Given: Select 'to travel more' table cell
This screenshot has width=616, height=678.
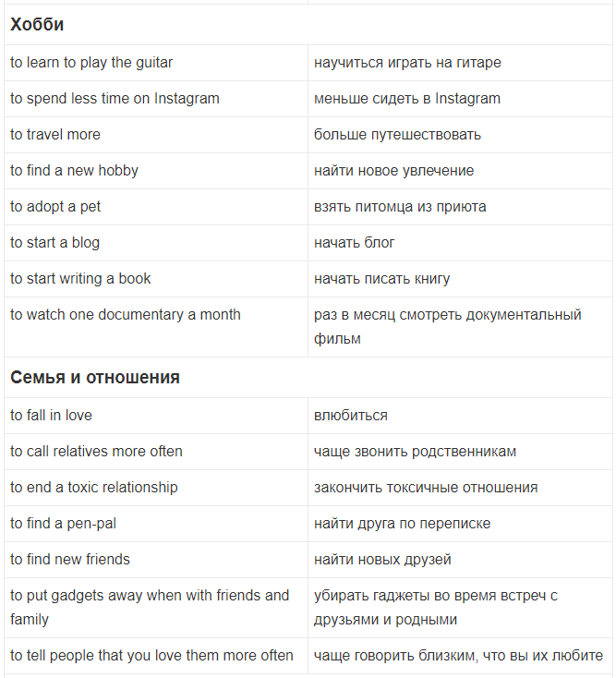Looking at the screenshot, I should pyautogui.click(x=156, y=135).
